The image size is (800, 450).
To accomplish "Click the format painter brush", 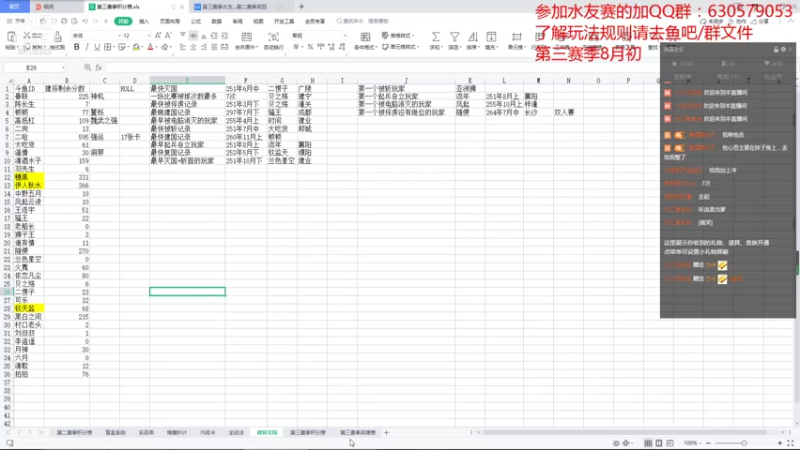I will (x=58, y=37).
